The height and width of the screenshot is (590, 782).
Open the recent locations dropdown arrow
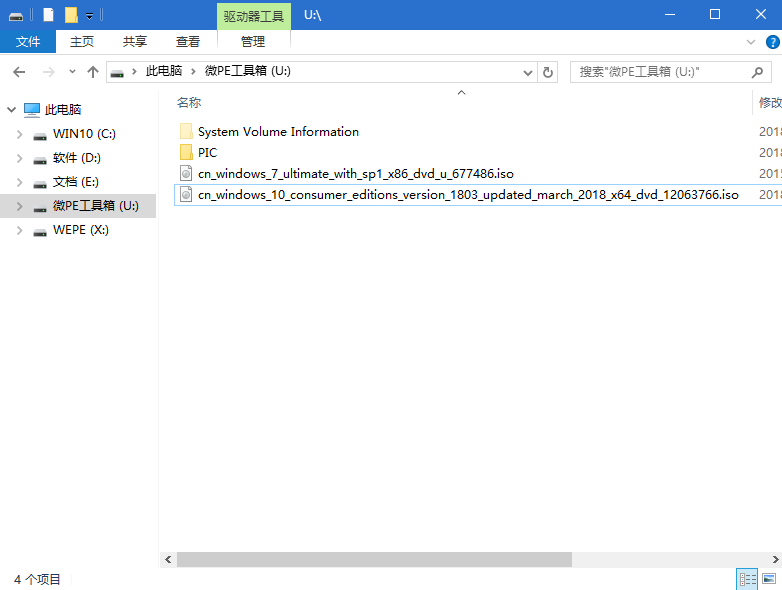72,72
